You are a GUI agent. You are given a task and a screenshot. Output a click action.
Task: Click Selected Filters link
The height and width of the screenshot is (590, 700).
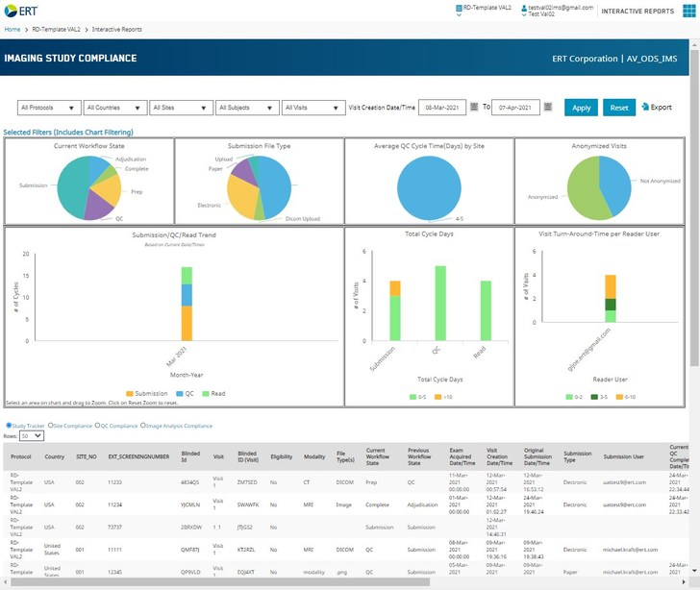pos(68,132)
